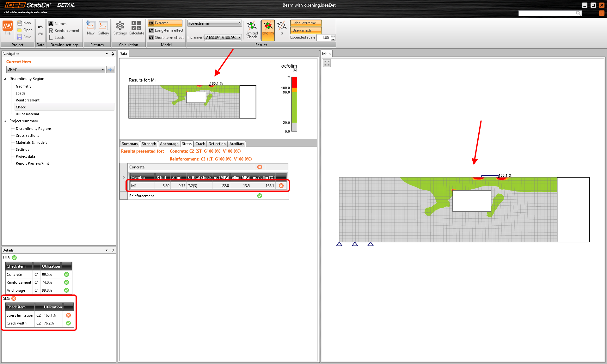Screen dimensions: 607x364
Task: Switch to the Anchorage tab
Action: tap(169, 144)
